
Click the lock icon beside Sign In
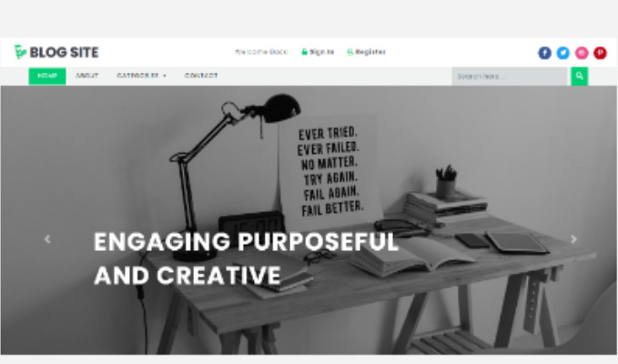(x=304, y=52)
